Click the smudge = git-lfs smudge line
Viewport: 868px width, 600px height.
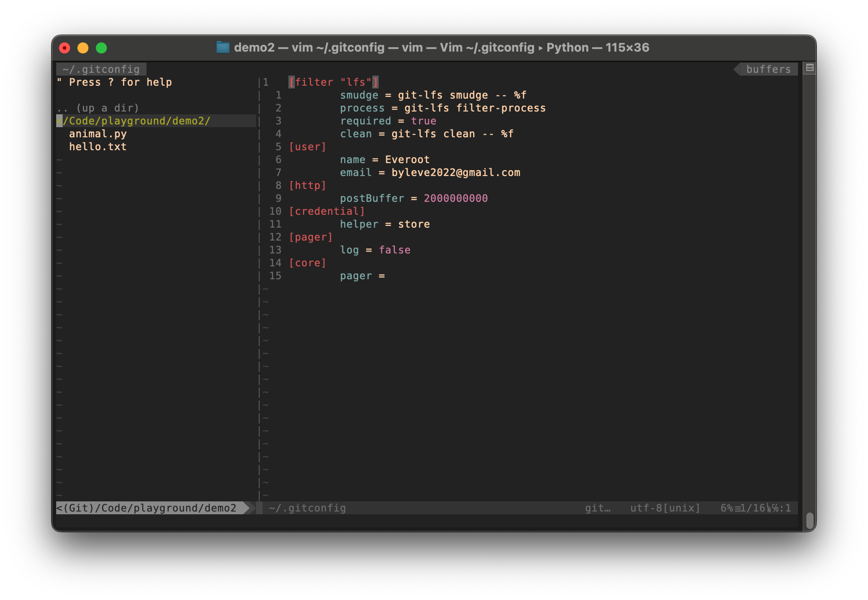click(x=433, y=95)
